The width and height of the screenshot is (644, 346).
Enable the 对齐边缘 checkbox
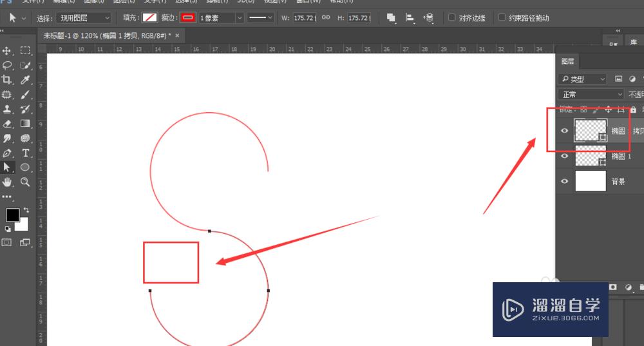452,17
